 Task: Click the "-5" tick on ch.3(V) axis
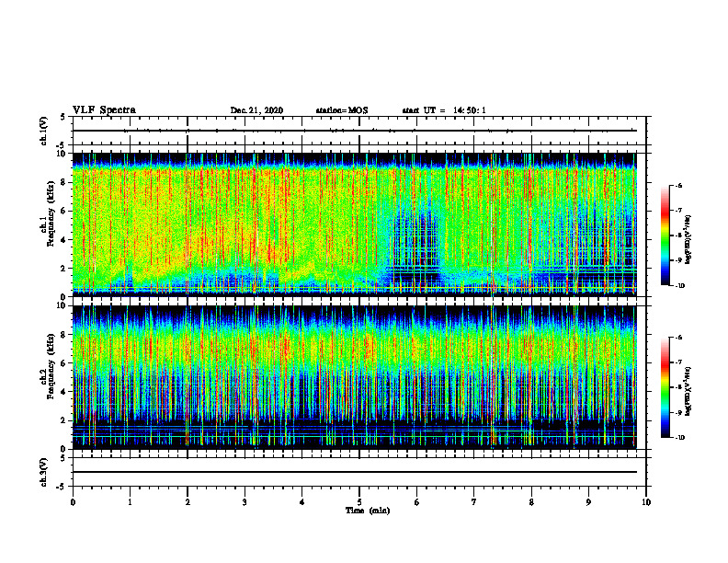62,487
